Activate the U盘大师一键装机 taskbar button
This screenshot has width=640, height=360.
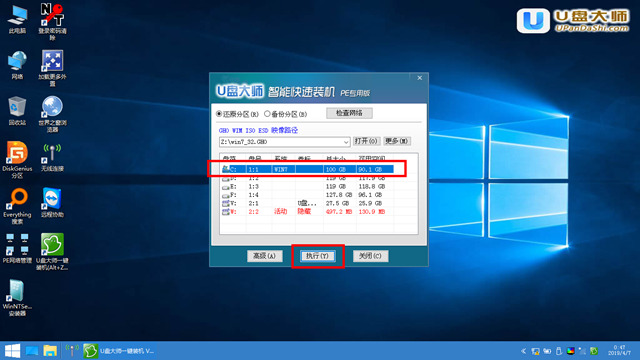pos(119,351)
